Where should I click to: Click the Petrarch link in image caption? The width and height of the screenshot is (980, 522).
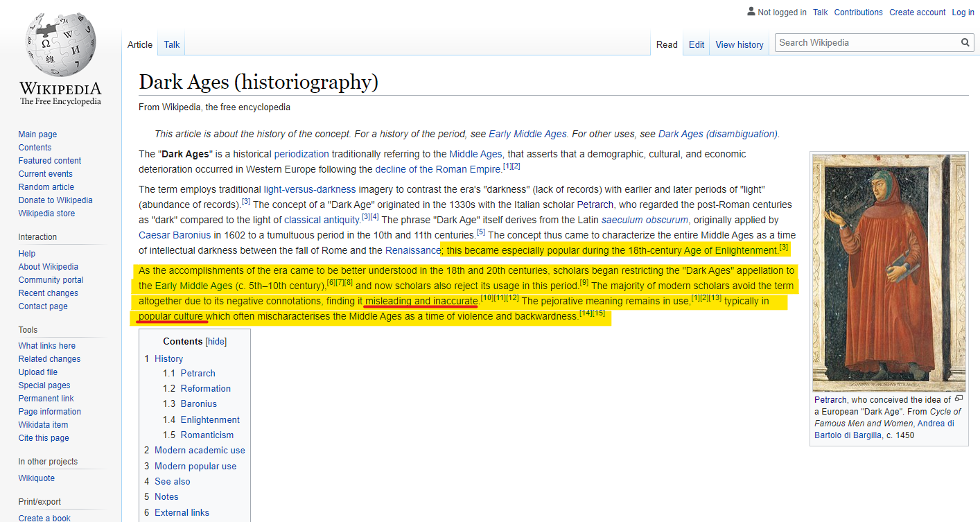pyautogui.click(x=830, y=400)
